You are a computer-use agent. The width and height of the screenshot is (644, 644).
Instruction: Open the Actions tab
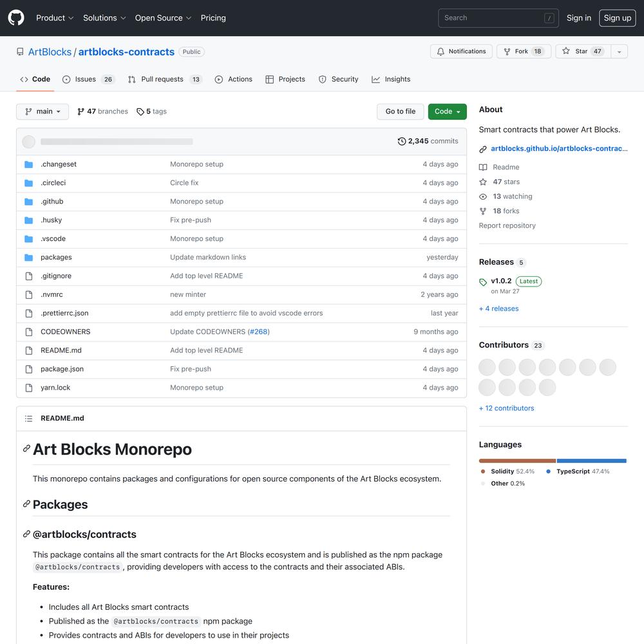(233, 79)
